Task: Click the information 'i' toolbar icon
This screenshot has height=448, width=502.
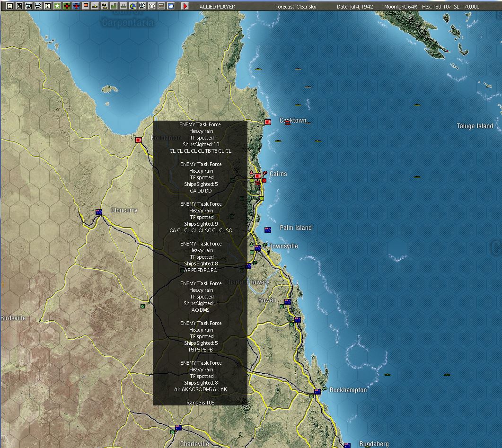Action: pos(47,6)
